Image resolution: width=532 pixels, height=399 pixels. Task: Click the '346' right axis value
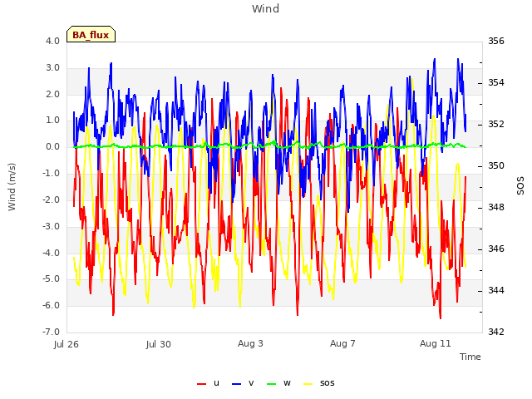click(496, 249)
